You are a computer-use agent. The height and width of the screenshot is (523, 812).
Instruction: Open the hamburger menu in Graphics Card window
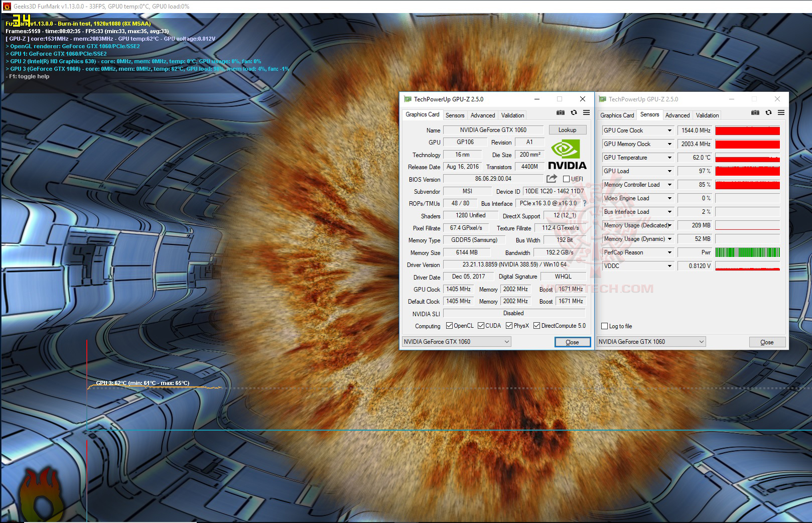(586, 113)
